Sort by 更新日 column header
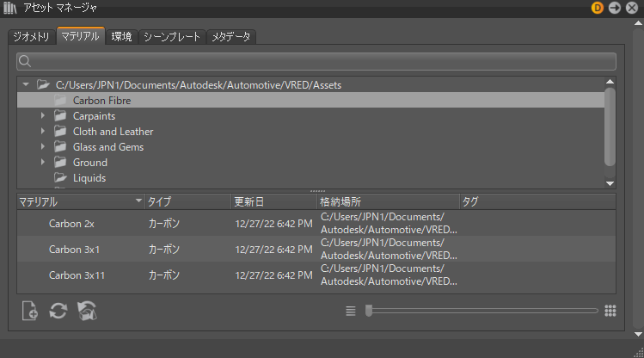644x358 pixels. pyautogui.click(x=274, y=202)
